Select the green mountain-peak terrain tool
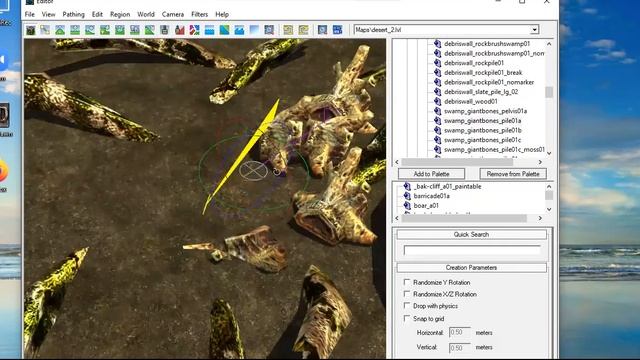 point(60,30)
